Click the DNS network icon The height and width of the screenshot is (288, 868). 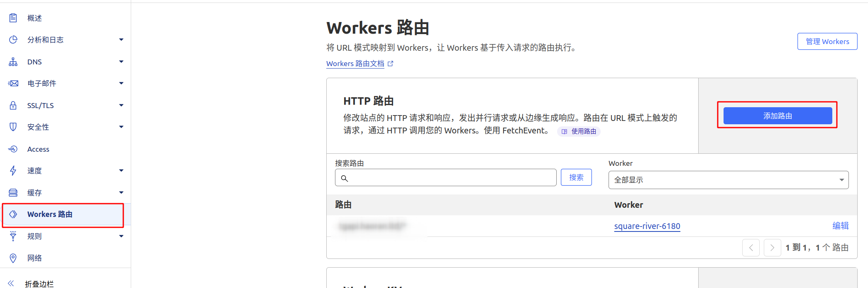[x=13, y=62]
